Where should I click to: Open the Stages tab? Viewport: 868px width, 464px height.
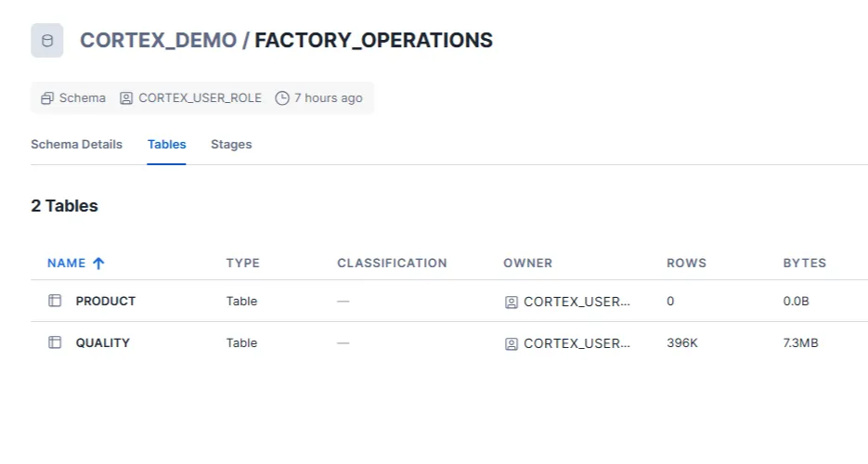231,144
